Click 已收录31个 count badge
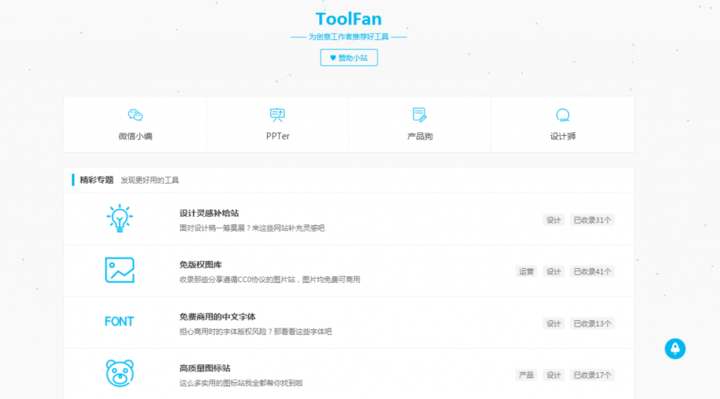This screenshot has height=399, width=720. click(592, 220)
